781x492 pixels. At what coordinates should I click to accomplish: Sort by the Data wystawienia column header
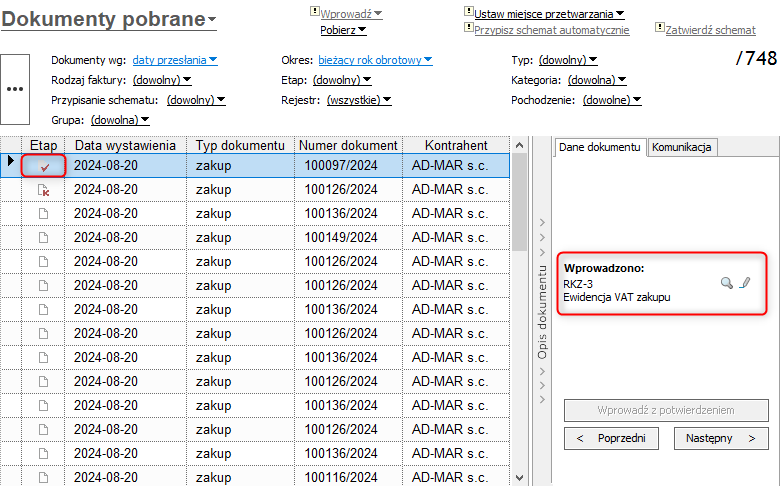pos(126,145)
